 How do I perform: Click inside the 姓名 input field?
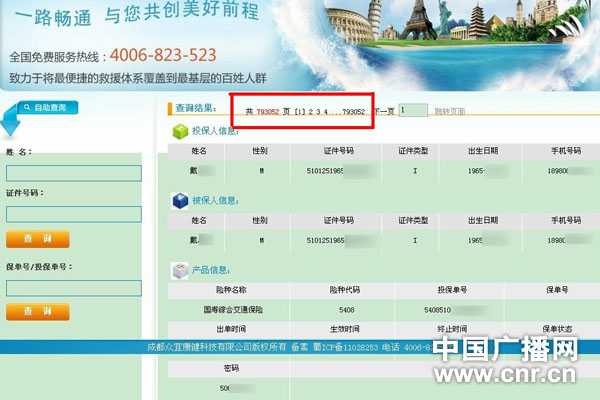tap(73, 173)
